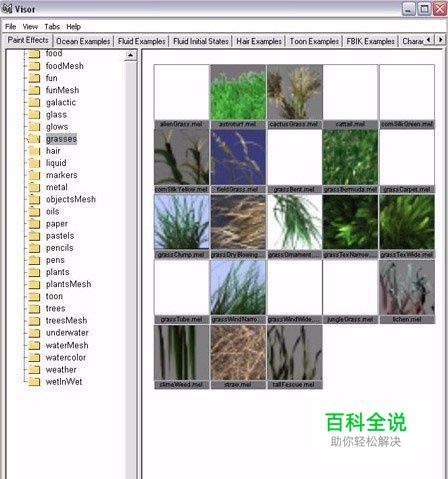Click the folder tree scroll up arrow
This screenshot has width=448, height=479.
pyautogui.click(x=130, y=55)
